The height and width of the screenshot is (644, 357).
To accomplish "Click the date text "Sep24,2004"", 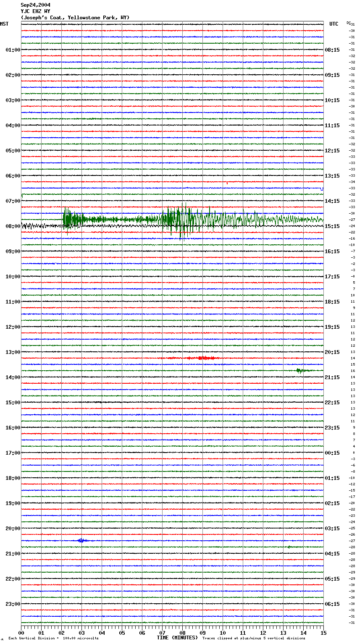I will (x=36, y=5).
